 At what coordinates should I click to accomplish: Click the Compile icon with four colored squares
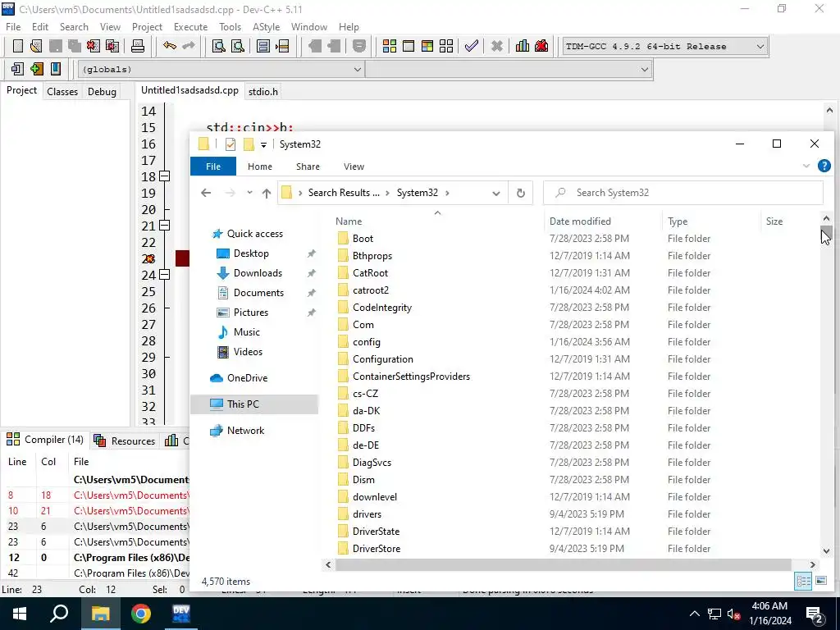(390, 46)
